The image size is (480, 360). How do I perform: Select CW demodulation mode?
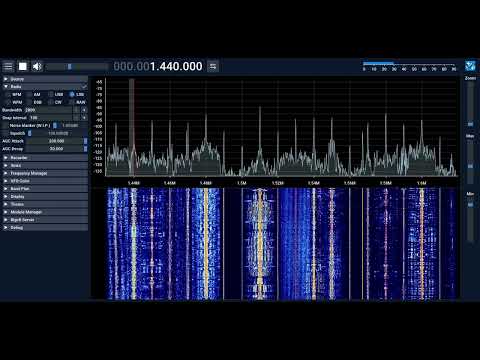point(55,102)
